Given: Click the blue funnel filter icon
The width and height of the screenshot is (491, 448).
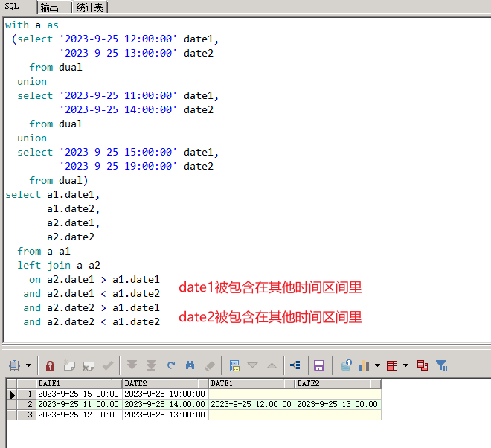Looking at the screenshot, I should coord(441,365).
